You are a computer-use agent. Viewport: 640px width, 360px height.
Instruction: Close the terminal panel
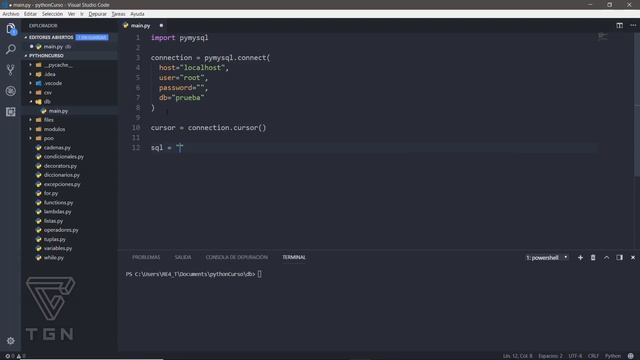point(633,258)
